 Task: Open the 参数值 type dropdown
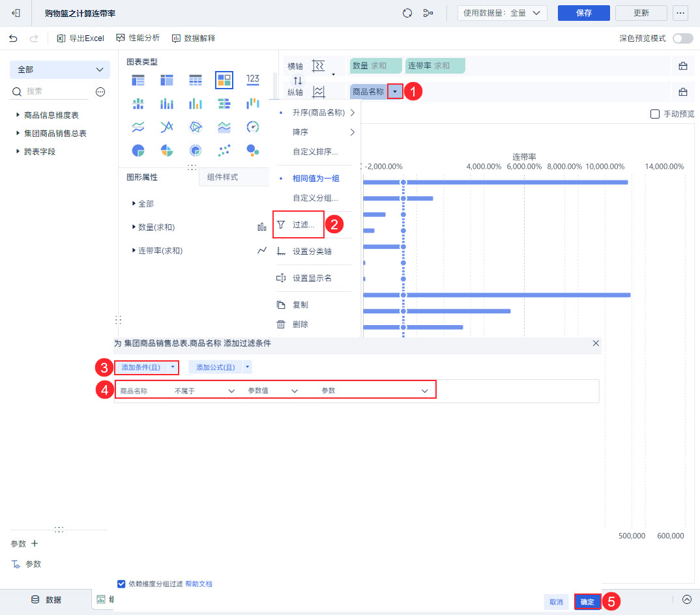click(273, 391)
